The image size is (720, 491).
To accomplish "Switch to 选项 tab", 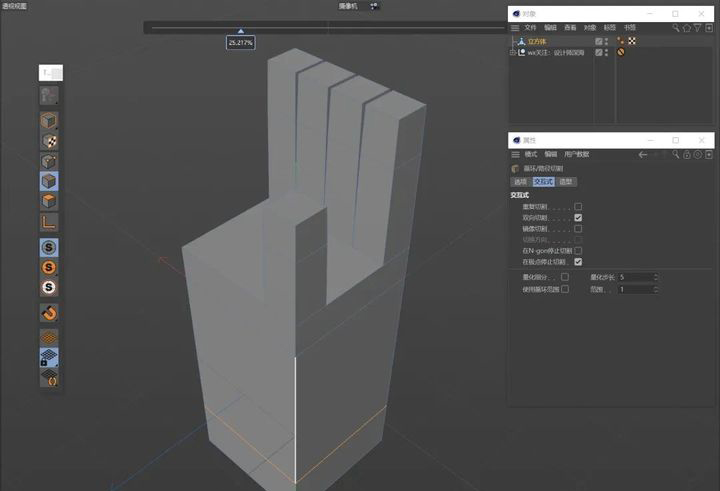I will click(520, 182).
